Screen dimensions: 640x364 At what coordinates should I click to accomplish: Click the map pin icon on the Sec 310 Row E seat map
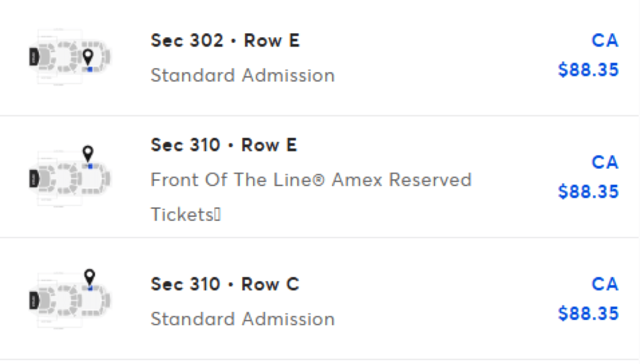88,152
